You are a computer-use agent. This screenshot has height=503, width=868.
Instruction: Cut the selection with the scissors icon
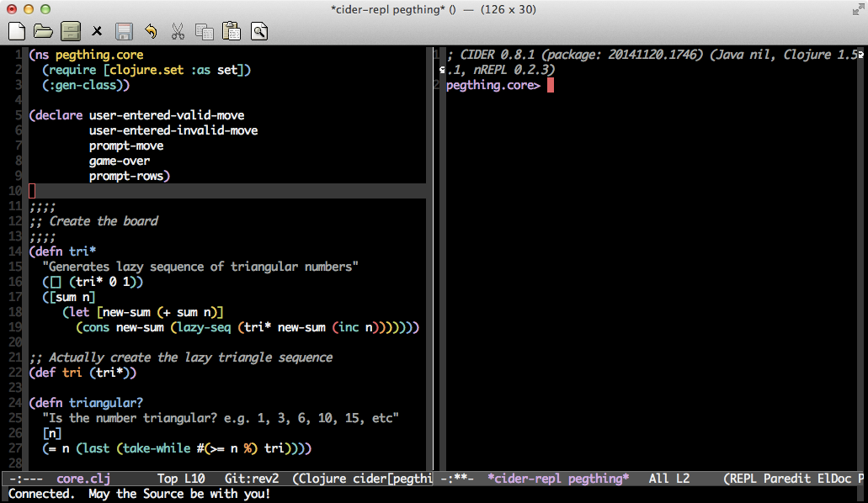(x=178, y=32)
